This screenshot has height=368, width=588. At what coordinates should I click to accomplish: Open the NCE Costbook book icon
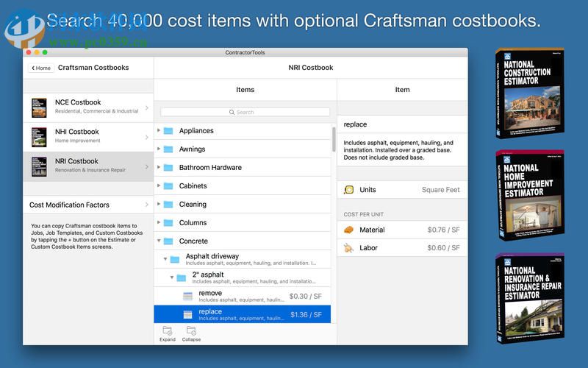pyautogui.click(x=39, y=107)
